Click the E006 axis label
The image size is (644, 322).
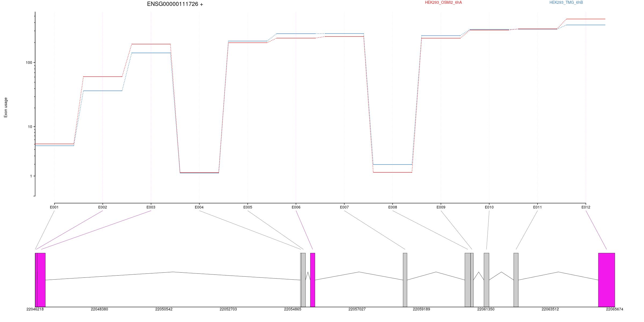296,207
